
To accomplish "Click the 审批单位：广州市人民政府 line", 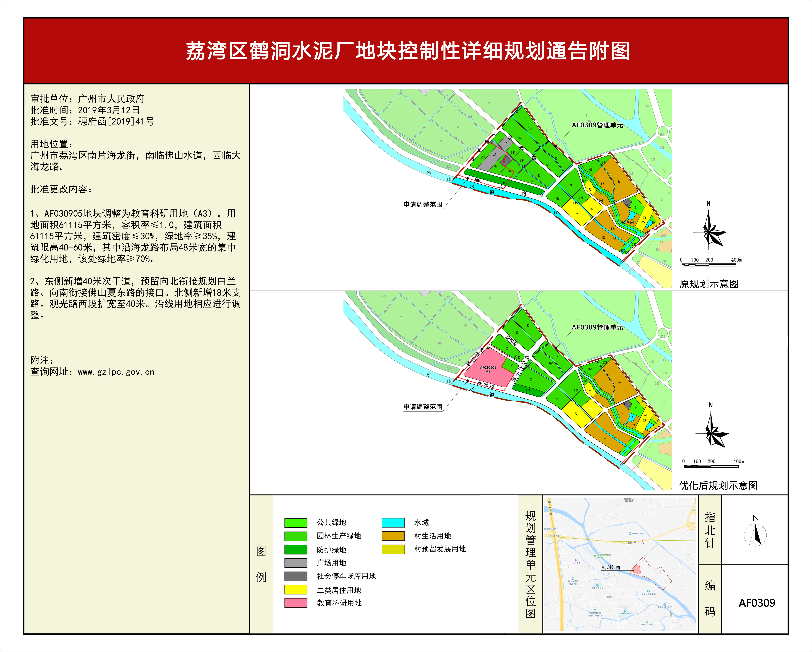I will point(87,99).
